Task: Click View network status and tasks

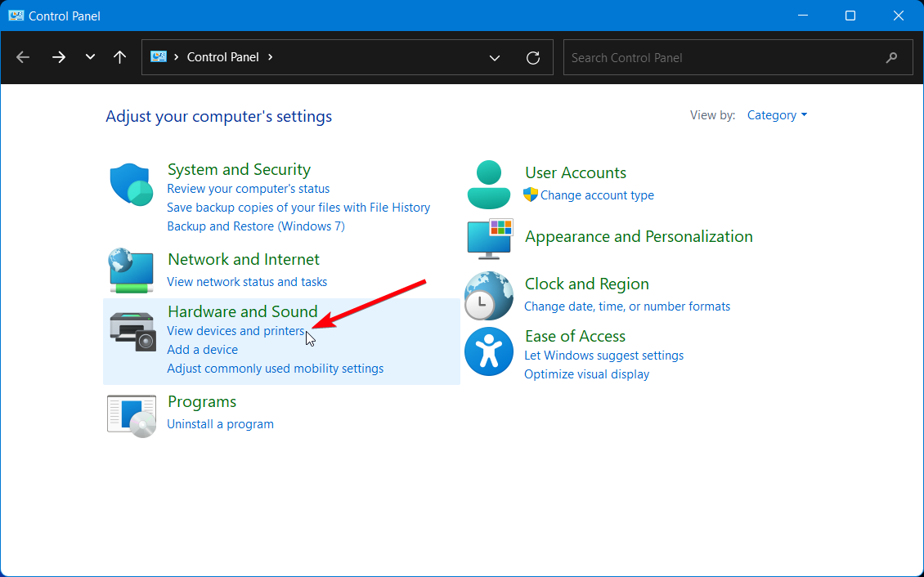Action: click(247, 282)
